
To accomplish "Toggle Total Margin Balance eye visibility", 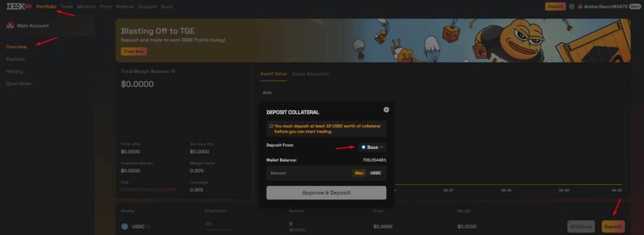I will tap(174, 71).
